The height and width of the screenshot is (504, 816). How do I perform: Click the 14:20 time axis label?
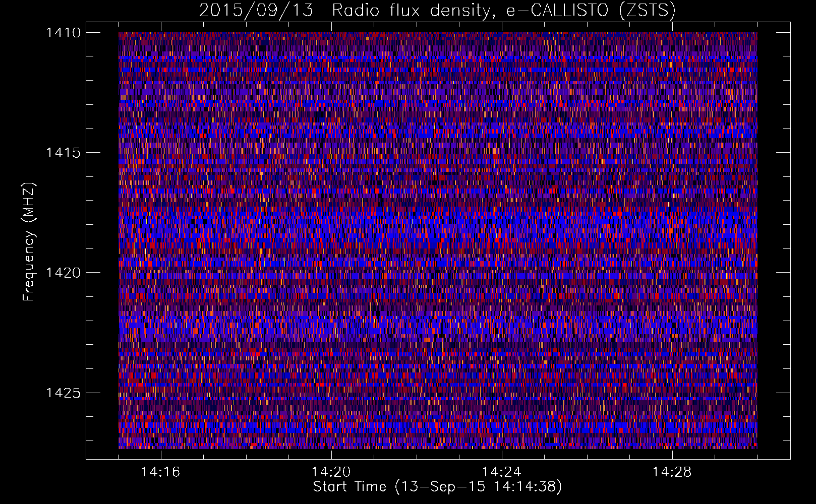(x=331, y=472)
